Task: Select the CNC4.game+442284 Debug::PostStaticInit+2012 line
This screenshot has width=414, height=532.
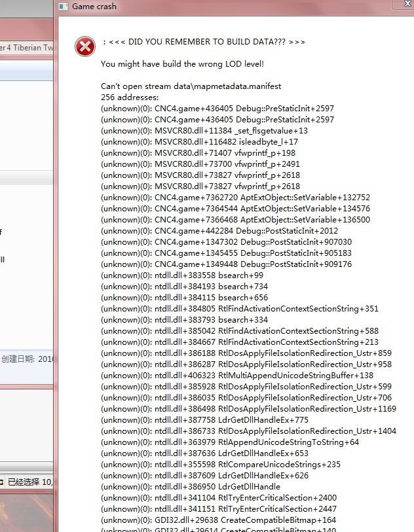Action: [219, 231]
